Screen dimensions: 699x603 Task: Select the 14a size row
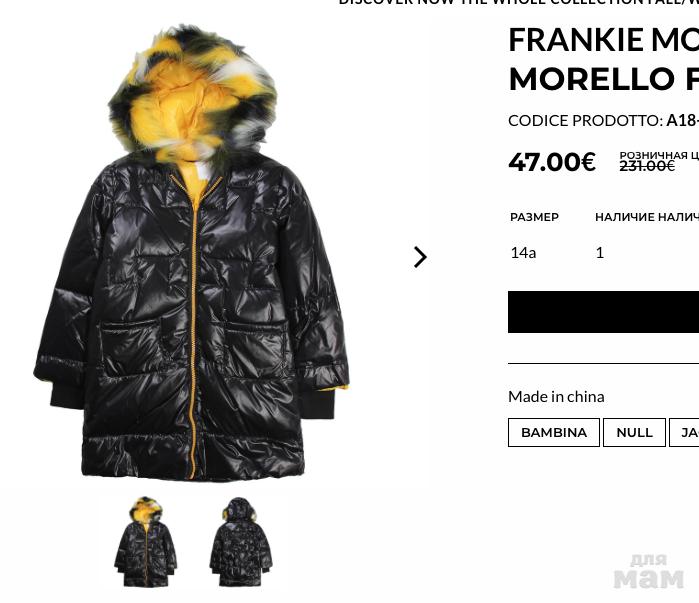click(604, 253)
